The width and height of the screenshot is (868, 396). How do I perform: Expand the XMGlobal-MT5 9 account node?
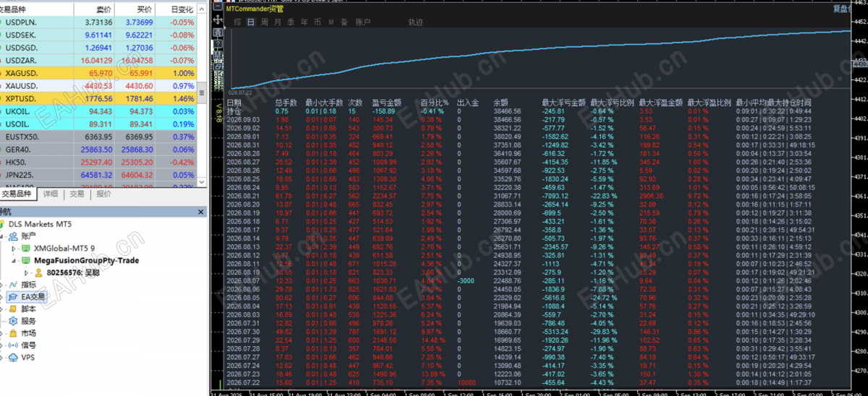[x=13, y=248]
